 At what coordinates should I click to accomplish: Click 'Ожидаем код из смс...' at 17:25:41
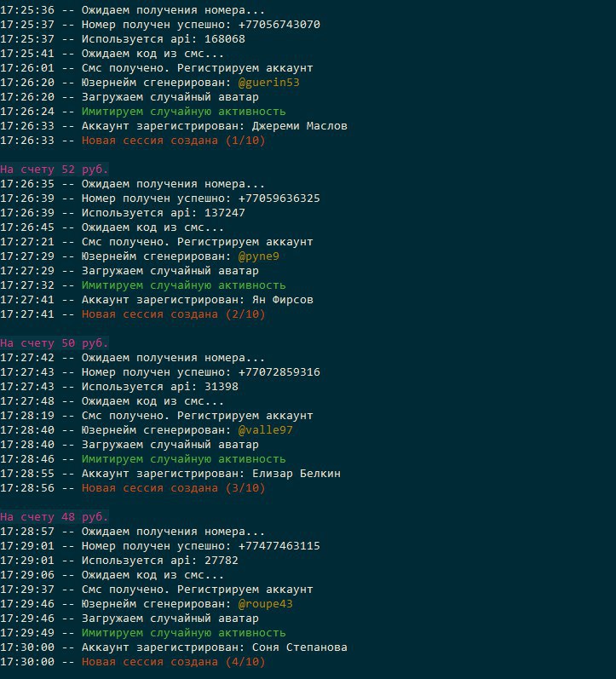[153, 54]
